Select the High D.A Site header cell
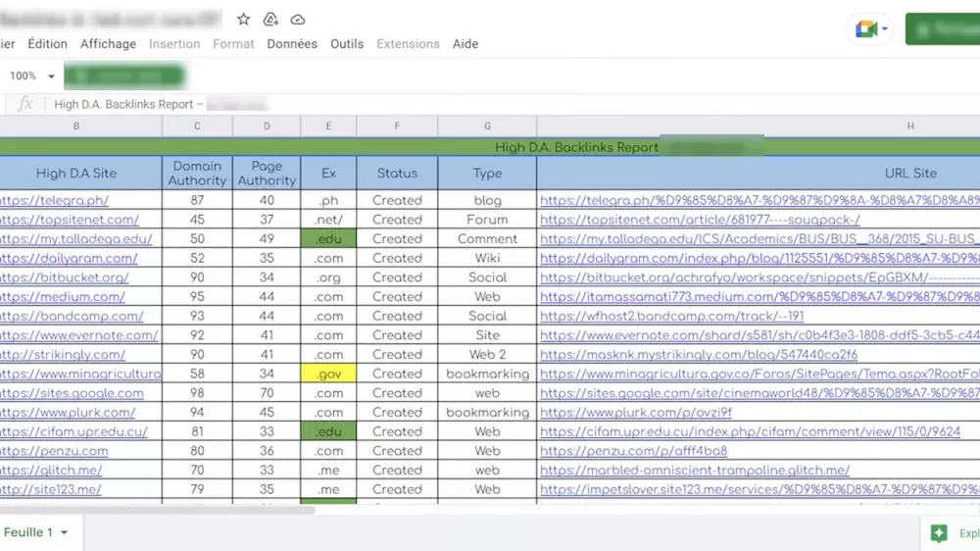 [76, 174]
